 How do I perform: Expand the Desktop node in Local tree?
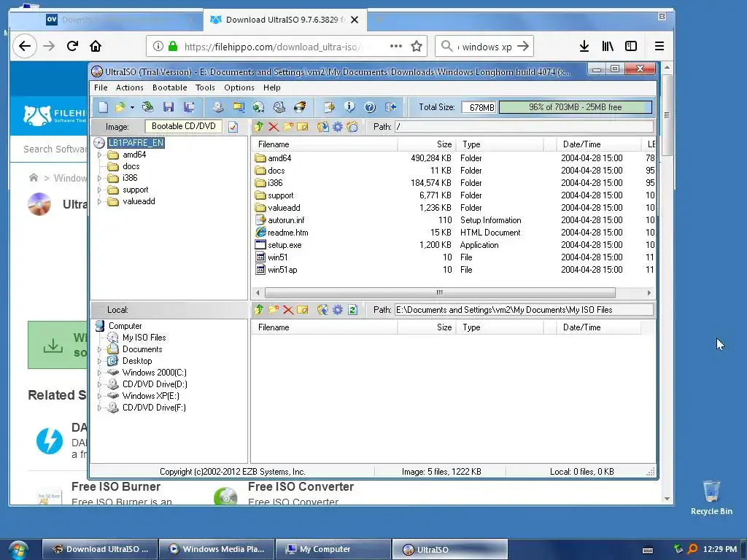[x=99, y=361]
